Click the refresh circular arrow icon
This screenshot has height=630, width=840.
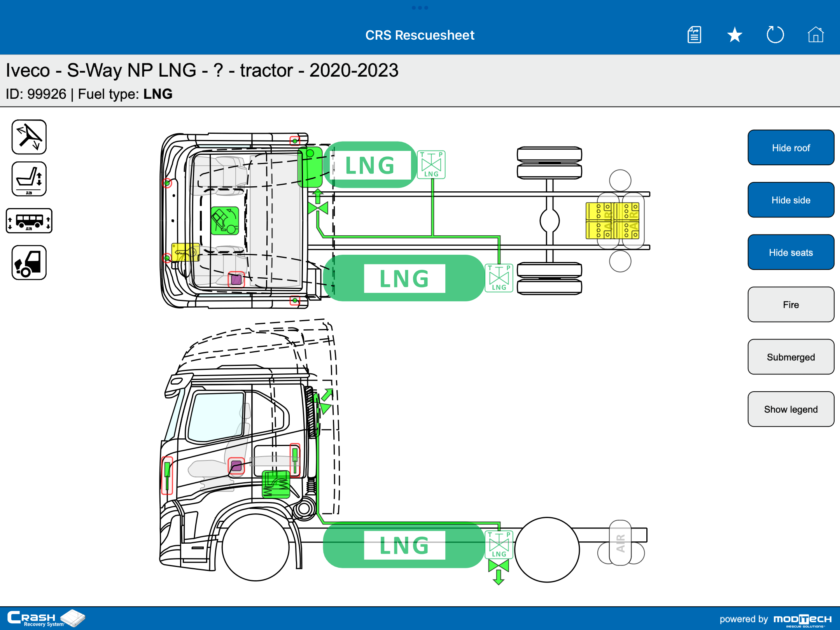tap(775, 35)
